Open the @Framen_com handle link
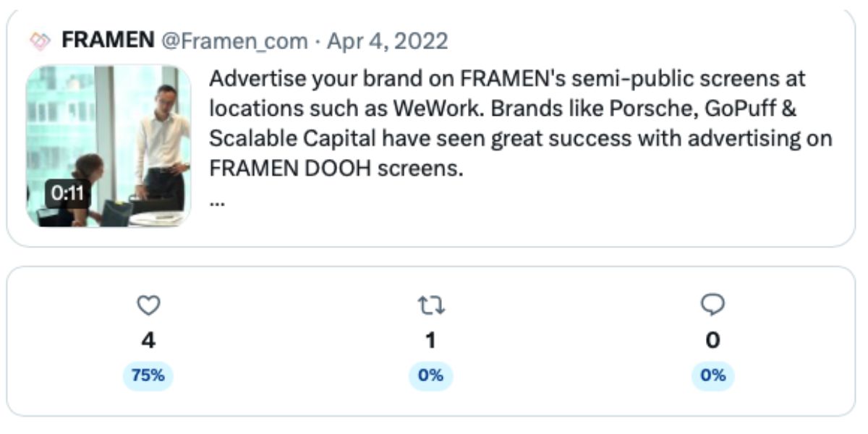The width and height of the screenshot is (868, 434). pyautogui.click(x=234, y=41)
